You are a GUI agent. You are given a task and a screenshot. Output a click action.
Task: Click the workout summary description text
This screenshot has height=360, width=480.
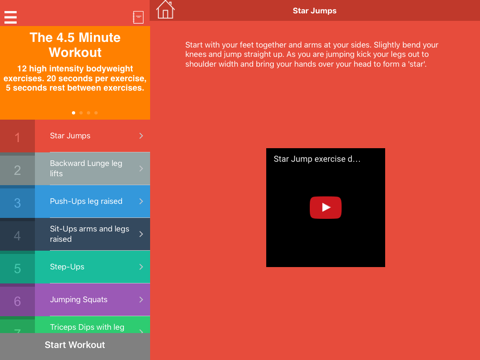pos(75,78)
